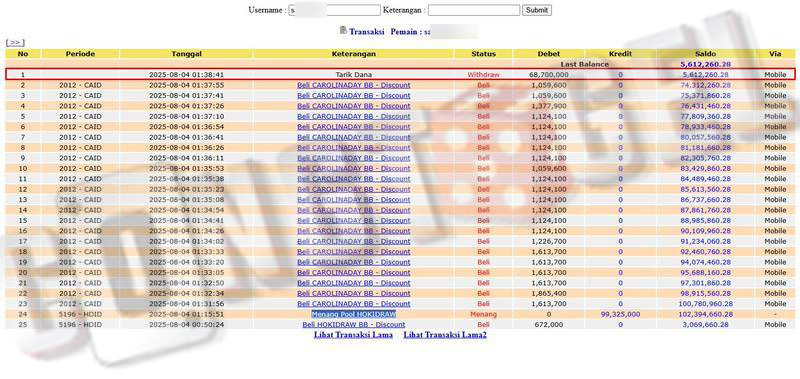Click the Last Balance amount 5,612,260.28
Screen dimensions: 800x379
point(706,64)
